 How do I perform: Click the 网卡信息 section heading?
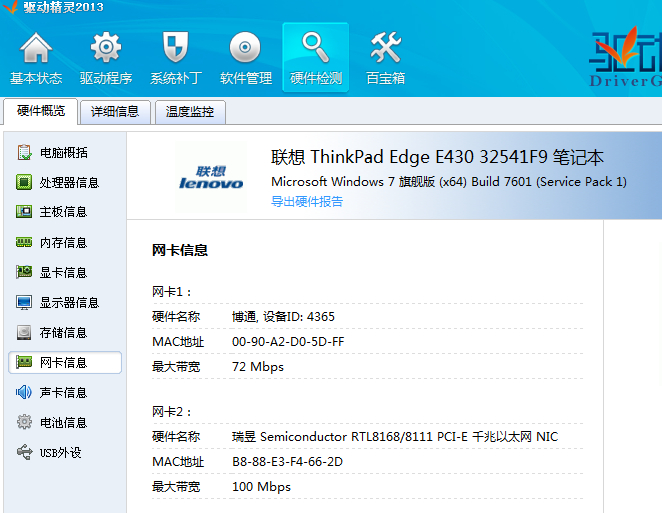click(180, 250)
